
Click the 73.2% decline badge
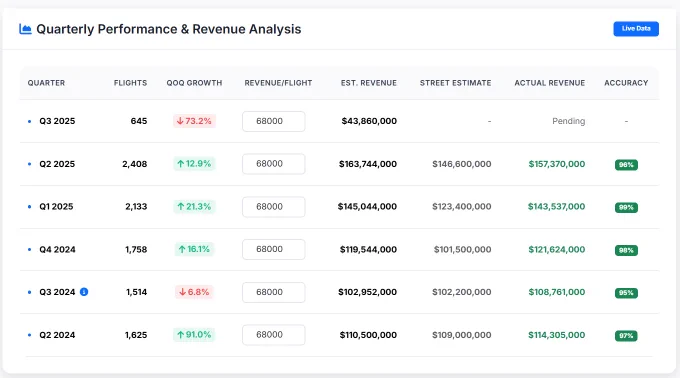click(x=194, y=121)
